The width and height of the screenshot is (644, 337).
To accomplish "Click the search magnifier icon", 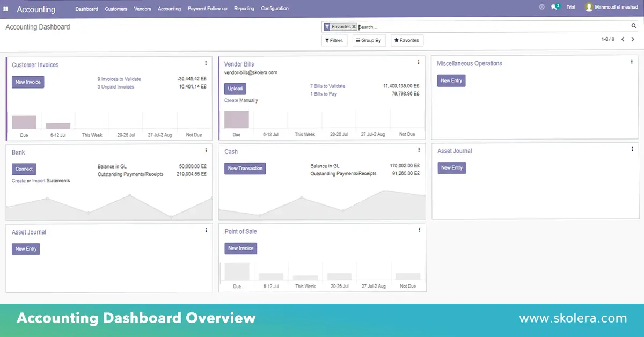I will tap(633, 26).
